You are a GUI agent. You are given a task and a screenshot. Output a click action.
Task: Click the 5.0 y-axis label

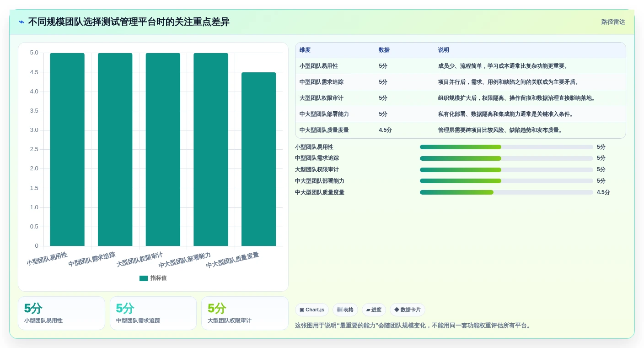coord(34,53)
